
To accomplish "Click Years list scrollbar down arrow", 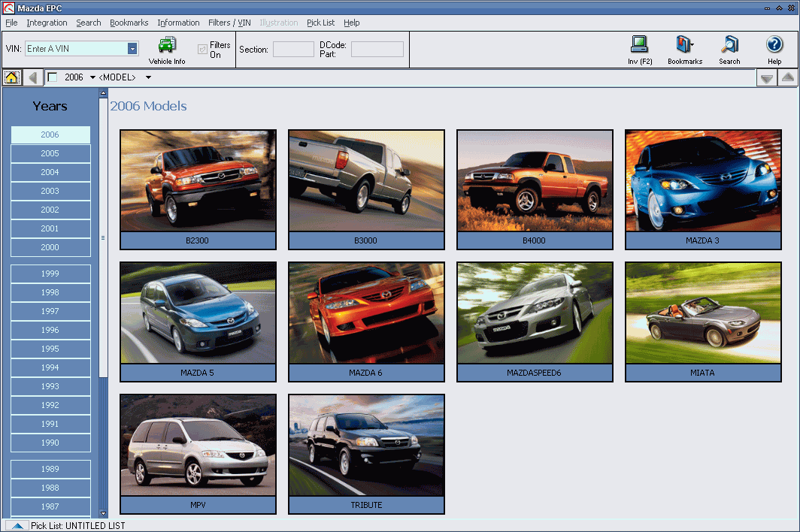I will coord(103,514).
